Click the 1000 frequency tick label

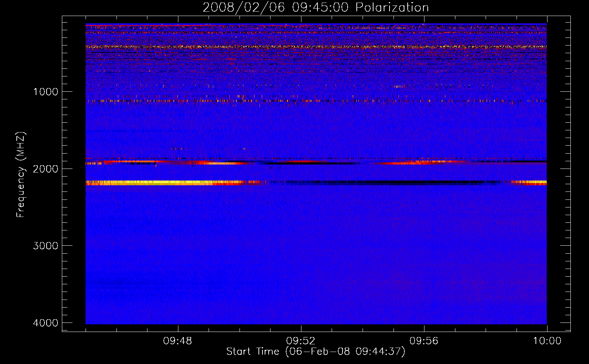click(x=46, y=91)
